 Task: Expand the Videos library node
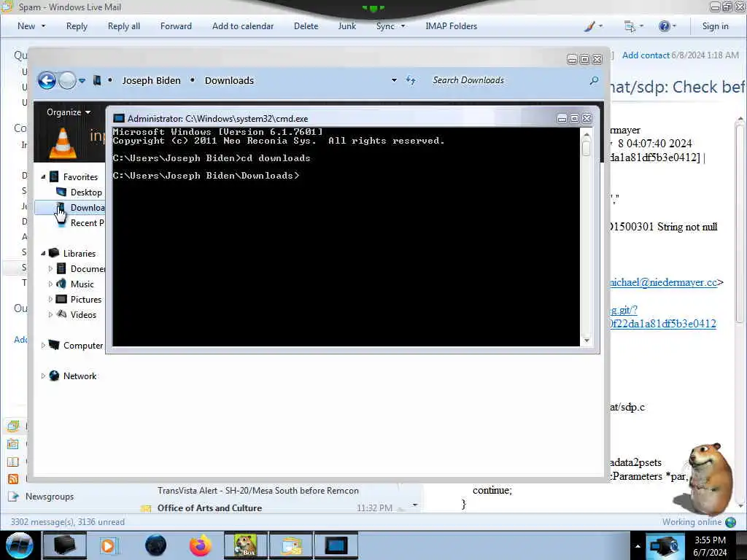point(50,315)
